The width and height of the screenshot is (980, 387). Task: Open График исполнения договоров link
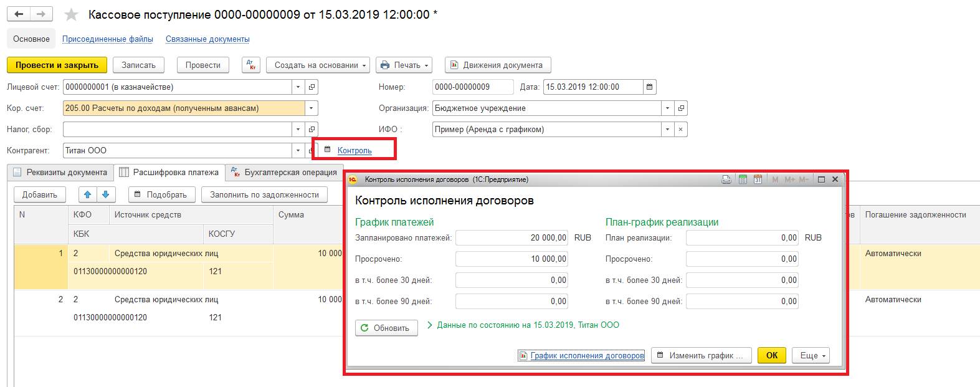point(581,355)
